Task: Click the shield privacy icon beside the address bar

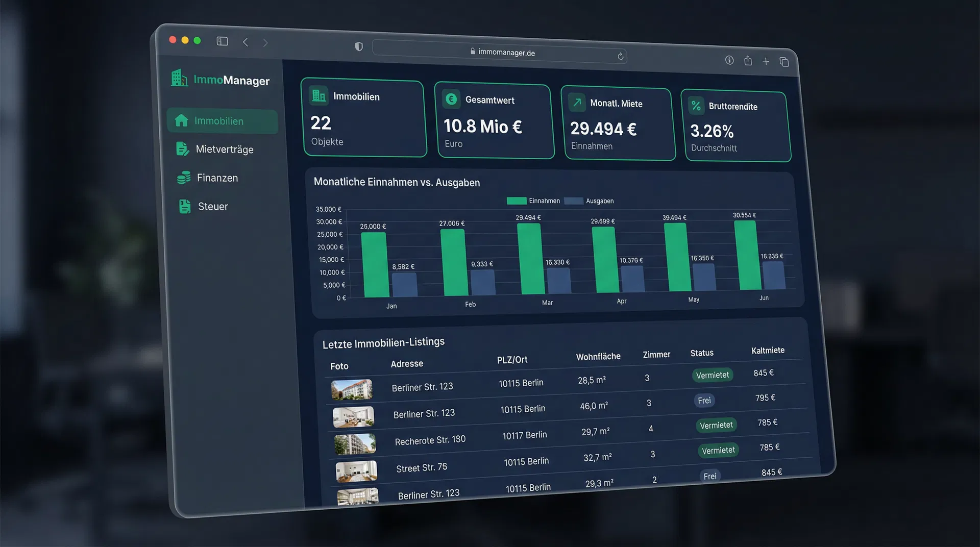Action: pyautogui.click(x=359, y=46)
